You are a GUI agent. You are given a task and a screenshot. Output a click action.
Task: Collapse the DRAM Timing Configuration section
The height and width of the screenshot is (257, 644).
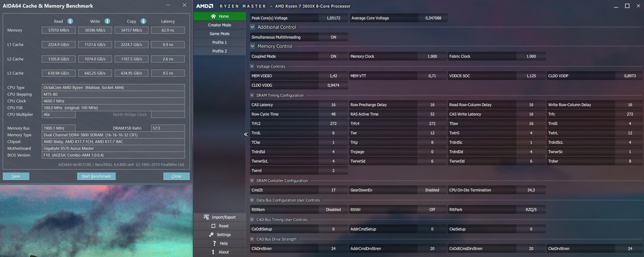click(x=253, y=96)
